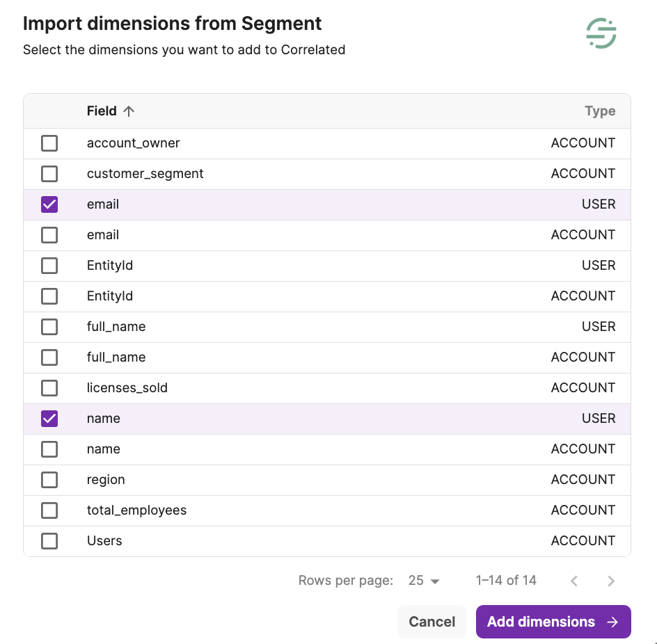This screenshot has height=644, width=657.
Task: Uncheck the USER name checkbox
Action: click(x=49, y=419)
